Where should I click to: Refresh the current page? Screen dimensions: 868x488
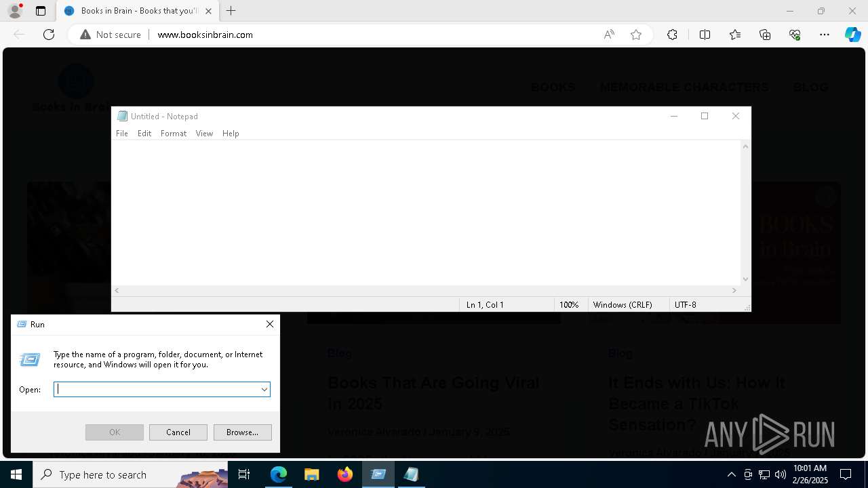(x=49, y=35)
